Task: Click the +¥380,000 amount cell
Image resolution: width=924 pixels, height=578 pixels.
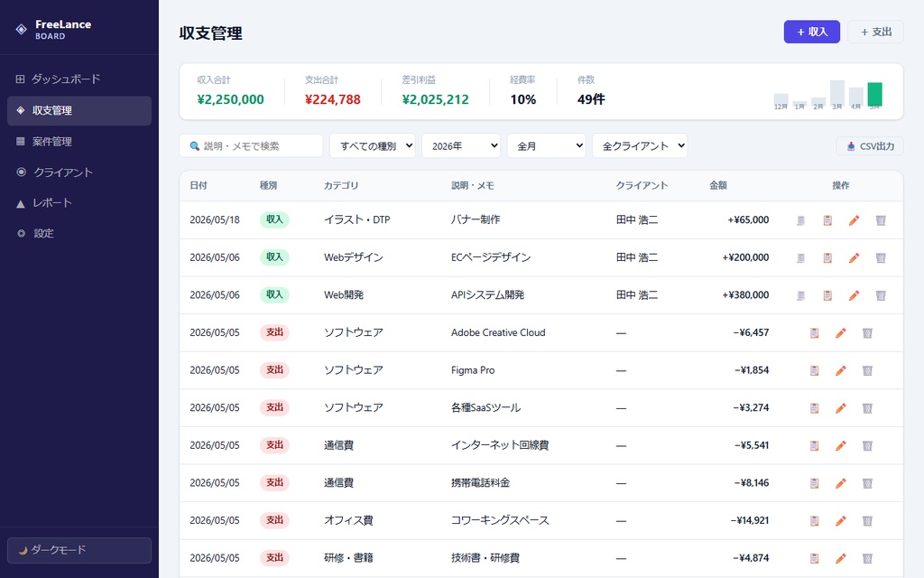Action: point(745,295)
